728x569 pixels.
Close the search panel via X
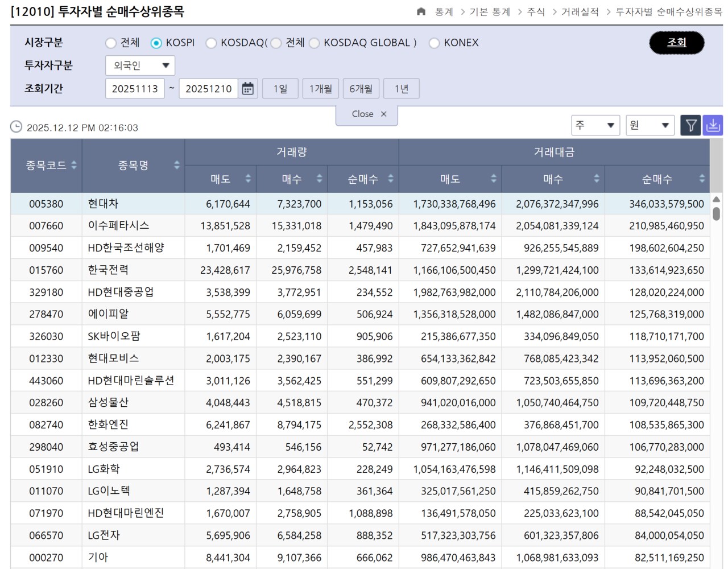384,114
